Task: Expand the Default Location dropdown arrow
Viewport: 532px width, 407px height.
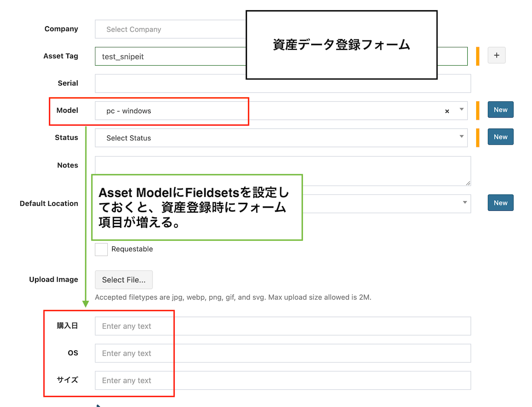Action: pyautogui.click(x=465, y=202)
